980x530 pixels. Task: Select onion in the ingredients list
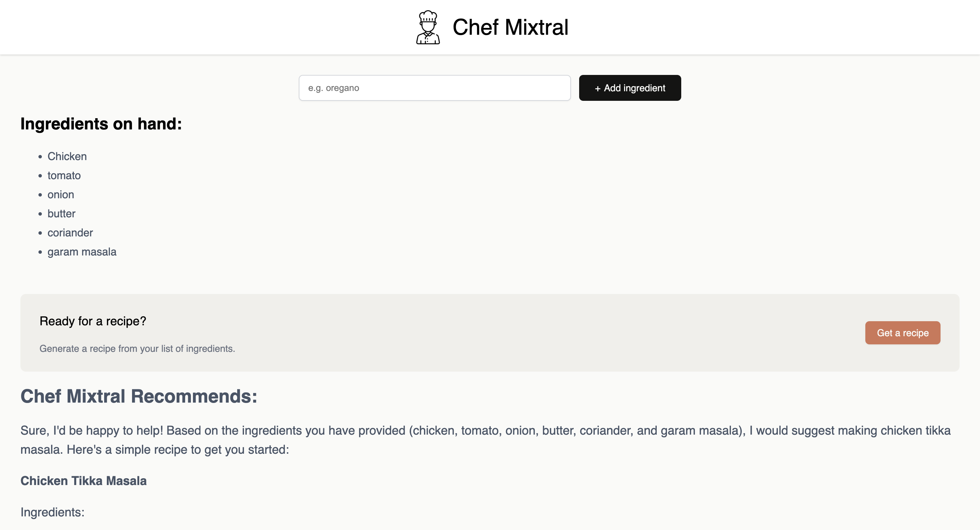[x=61, y=194]
